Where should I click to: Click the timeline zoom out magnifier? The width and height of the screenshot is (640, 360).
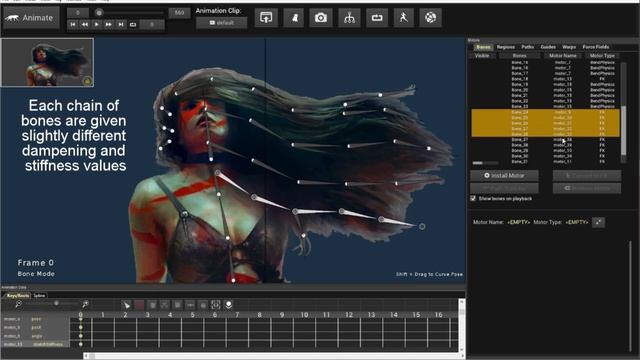coord(18,304)
